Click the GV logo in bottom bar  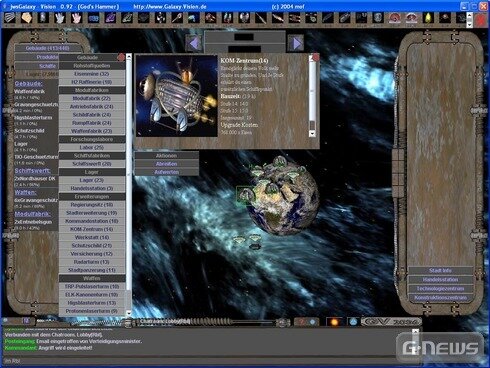pos(392,322)
